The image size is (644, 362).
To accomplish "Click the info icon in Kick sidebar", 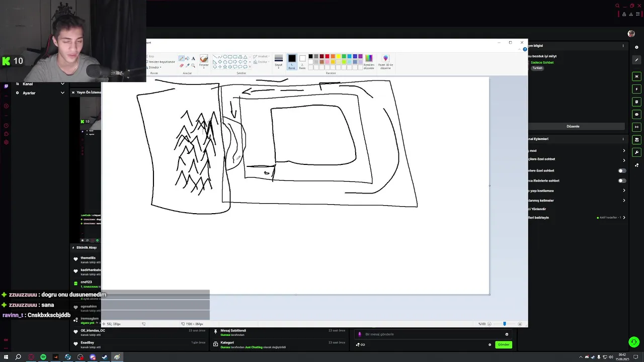I will click(x=636, y=47).
